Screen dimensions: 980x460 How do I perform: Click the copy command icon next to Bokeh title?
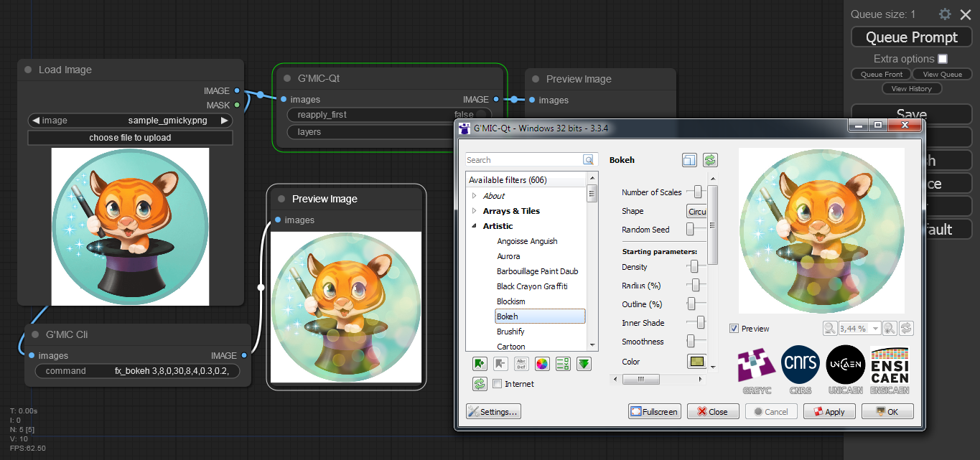[x=689, y=161]
